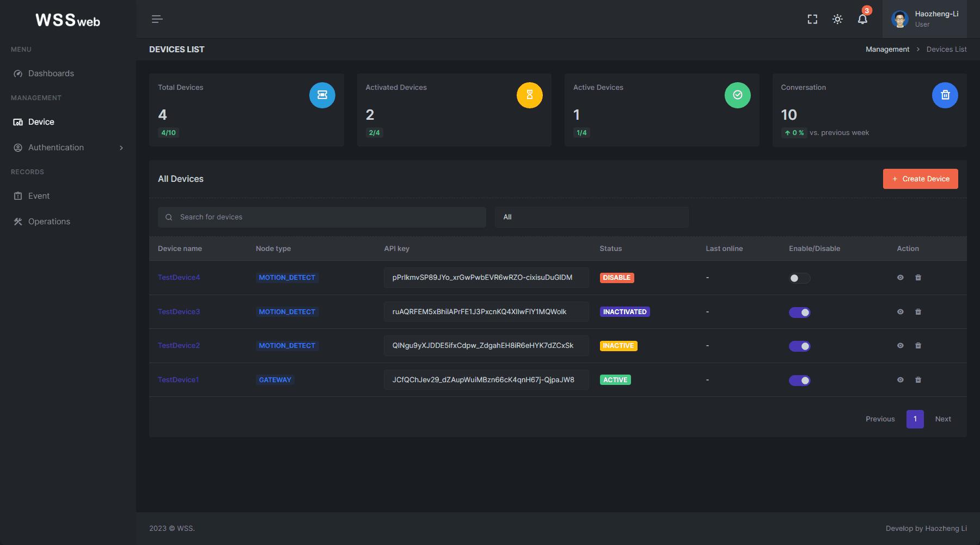Delete TestDevice4 using trash icon
The height and width of the screenshot is (545, 980).
coord(918,278)
